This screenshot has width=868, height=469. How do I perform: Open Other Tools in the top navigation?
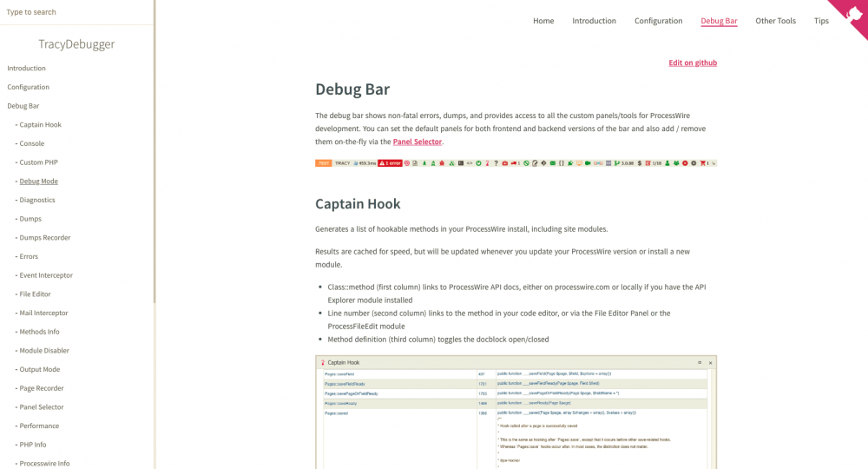pyautogui.click(x=775, y=21)
